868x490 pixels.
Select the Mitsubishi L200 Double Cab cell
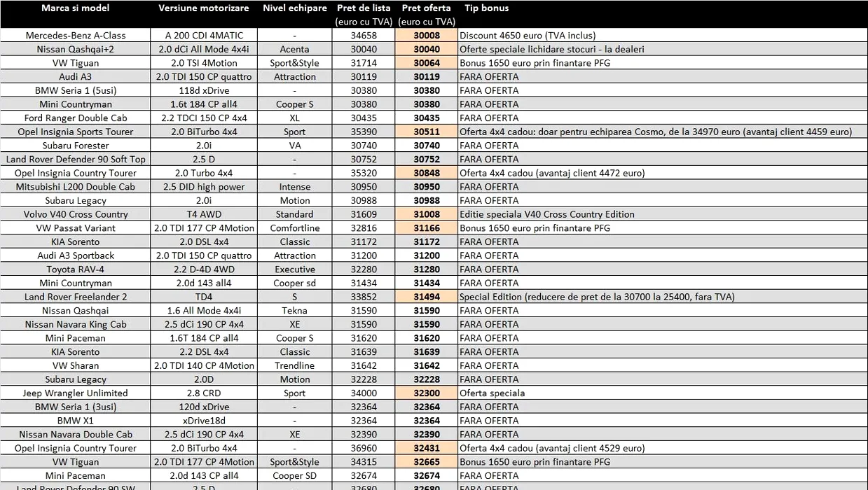[76, 187]
